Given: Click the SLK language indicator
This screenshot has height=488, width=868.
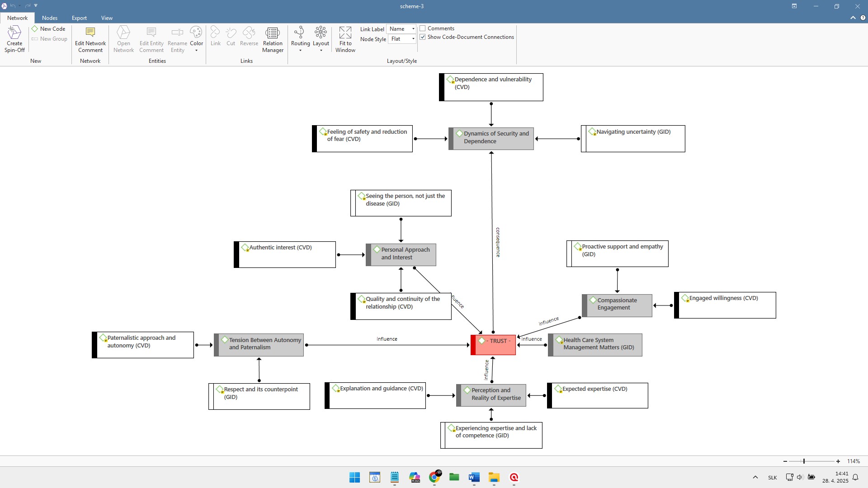Looking at the screenshot, I should [x=773, y=478].
